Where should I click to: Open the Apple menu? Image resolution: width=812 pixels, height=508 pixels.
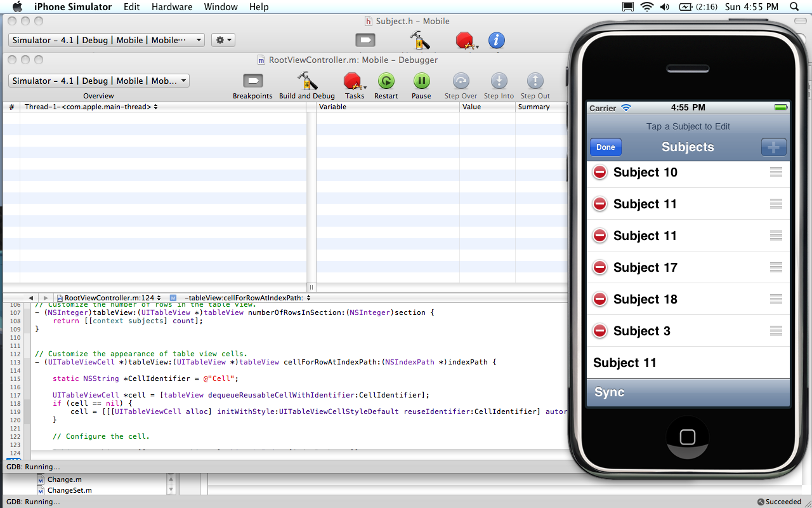point(17,7)
